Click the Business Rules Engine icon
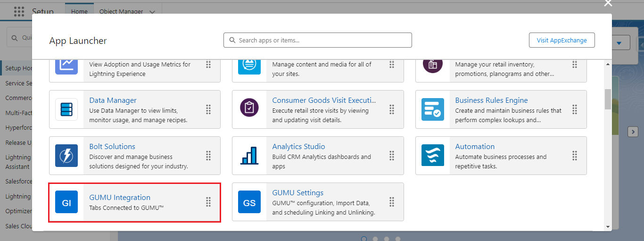644x241 pixels. [x=432, y=110]
